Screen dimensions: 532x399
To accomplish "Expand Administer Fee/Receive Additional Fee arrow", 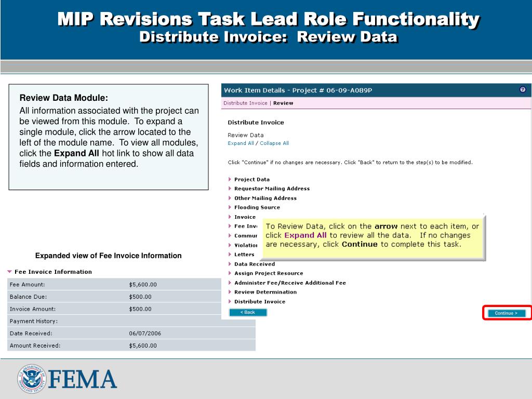I will (x=230, y=282).
